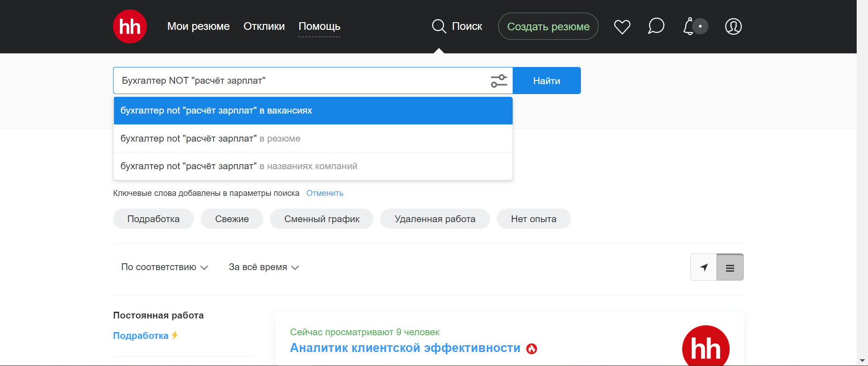Screen dimensions: 868x366
Task: Switch to list view icon
Action: 730,267
